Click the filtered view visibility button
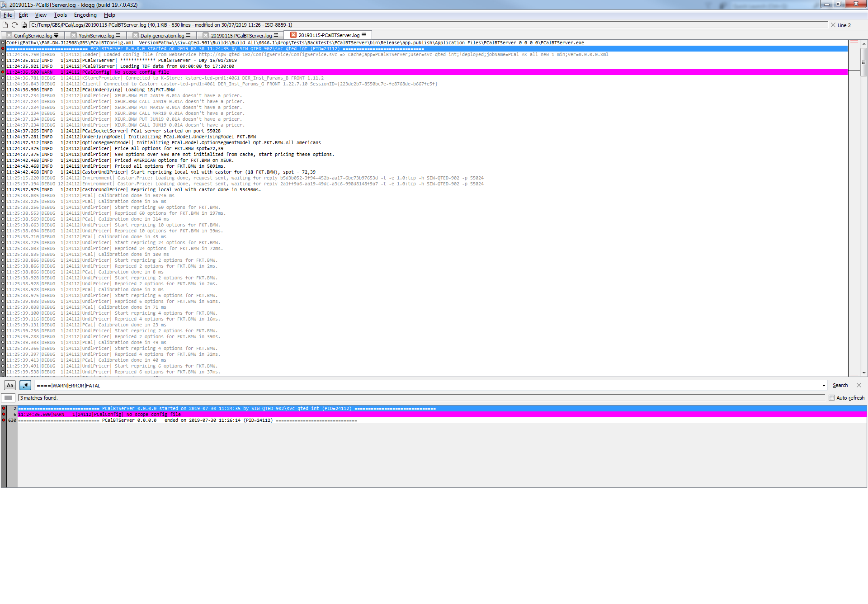 pos(8,398)
